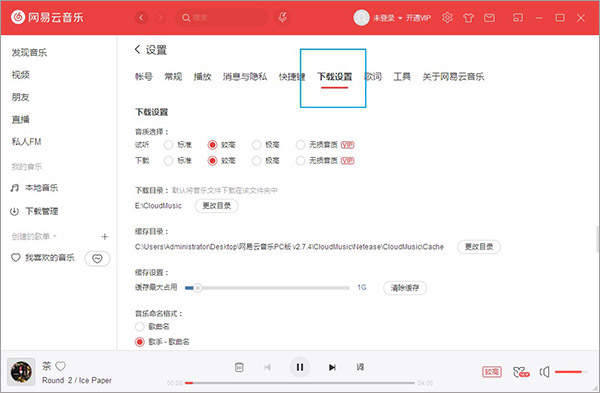Select 试听 较高 quality radio
This screenshot has height=393, width=600.
(x=212, y=145)
